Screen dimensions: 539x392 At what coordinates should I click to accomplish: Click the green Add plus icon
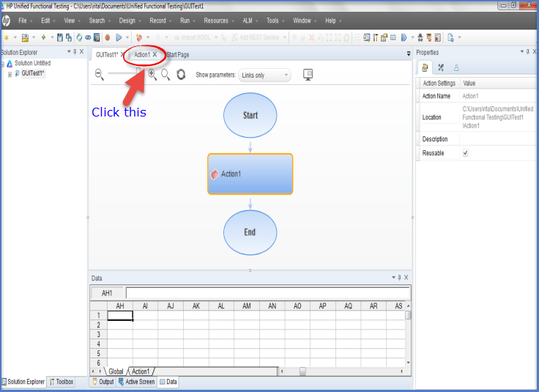43,37
